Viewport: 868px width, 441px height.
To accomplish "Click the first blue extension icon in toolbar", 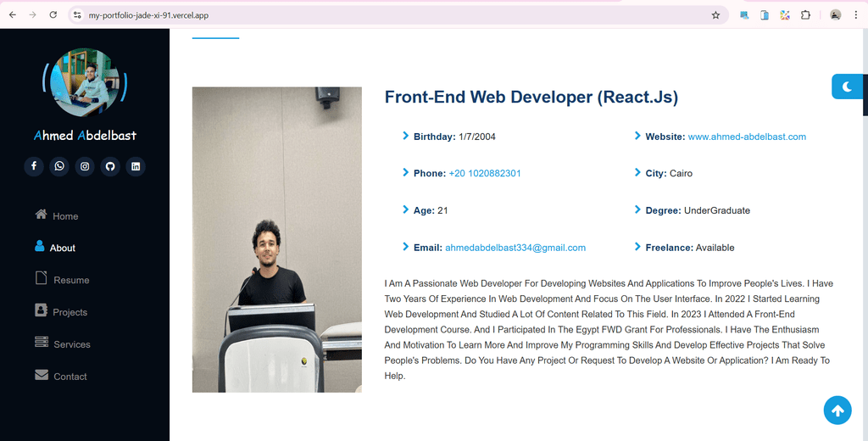I will coord(744,15).
